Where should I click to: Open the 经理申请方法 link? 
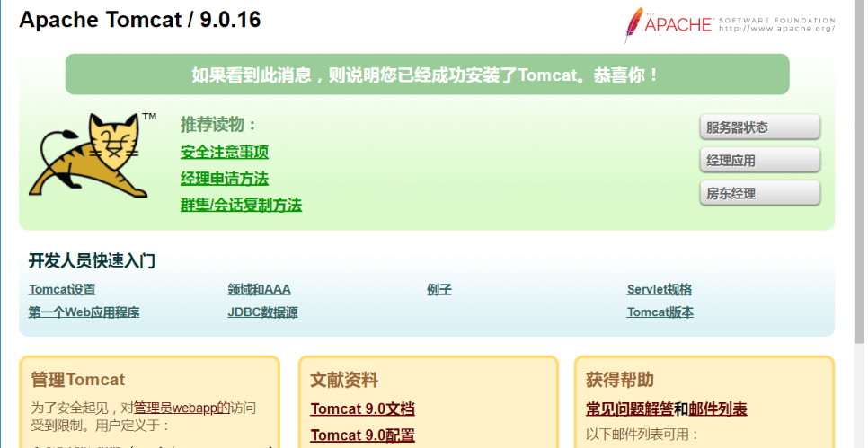click(225, 179)
